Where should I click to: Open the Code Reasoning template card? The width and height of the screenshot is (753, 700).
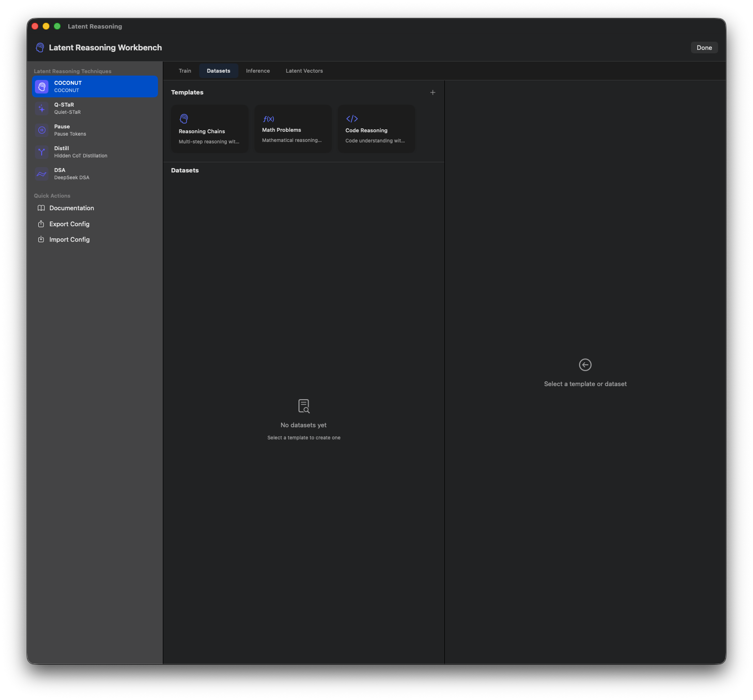376,129
